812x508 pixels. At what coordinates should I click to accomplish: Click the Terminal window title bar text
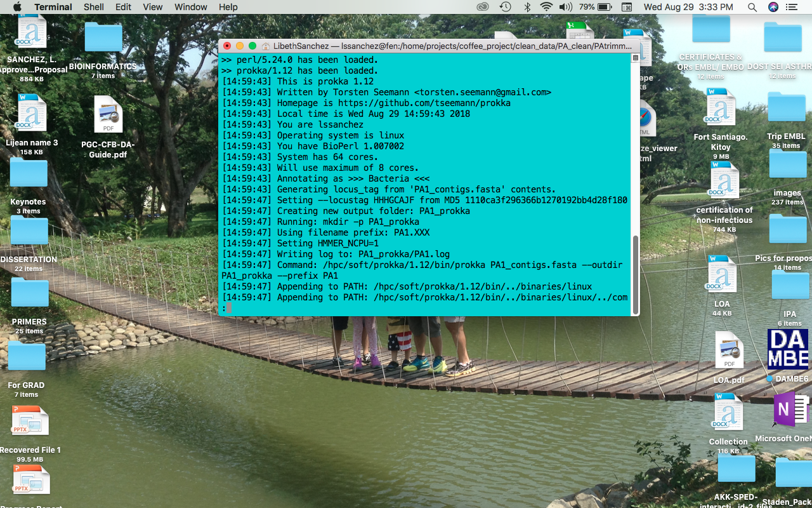(452, 46)
